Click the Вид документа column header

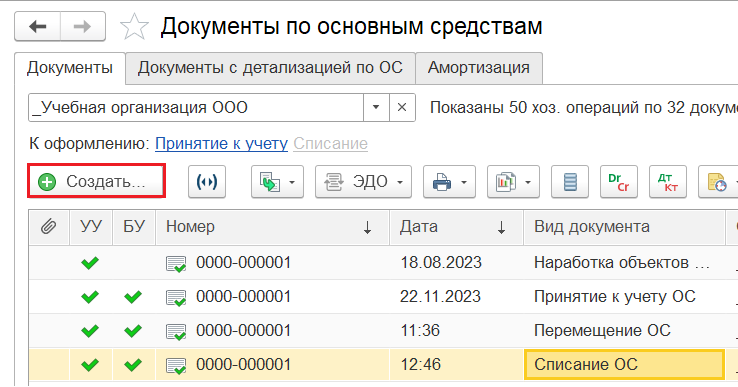point(624,227)
